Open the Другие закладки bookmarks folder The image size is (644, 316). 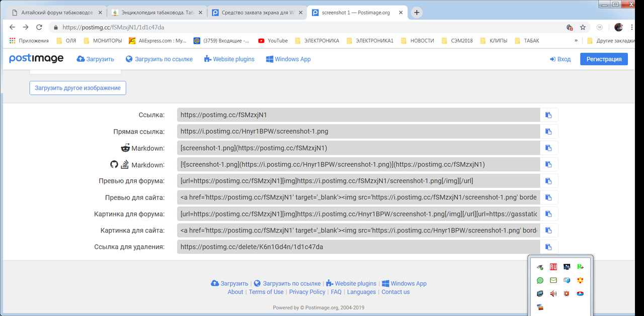611,41
